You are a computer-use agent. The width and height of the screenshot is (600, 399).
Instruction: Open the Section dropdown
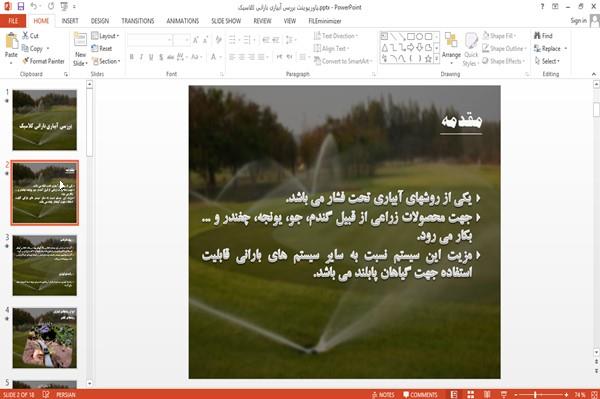[x=106, y=61]
